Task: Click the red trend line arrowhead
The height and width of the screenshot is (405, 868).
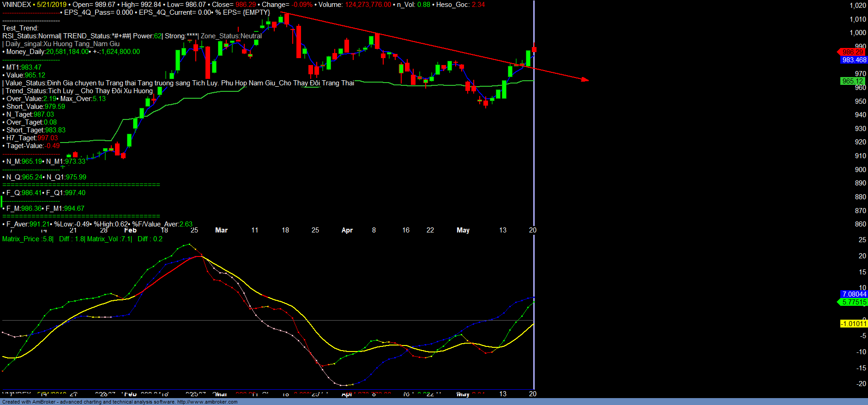Action: [585, 80]
